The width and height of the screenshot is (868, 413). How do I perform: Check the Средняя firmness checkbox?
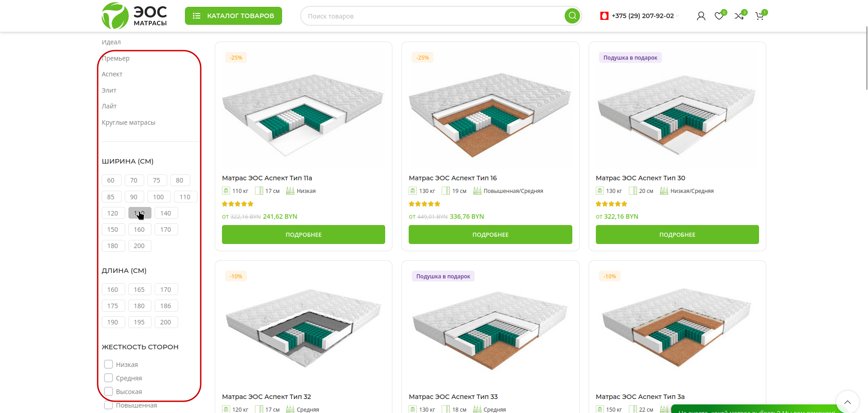pyautogui.click(x=108, y=378)
